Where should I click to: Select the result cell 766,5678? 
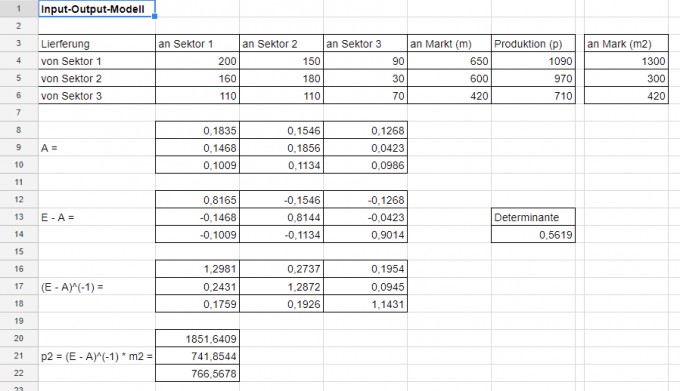(197, 373)
